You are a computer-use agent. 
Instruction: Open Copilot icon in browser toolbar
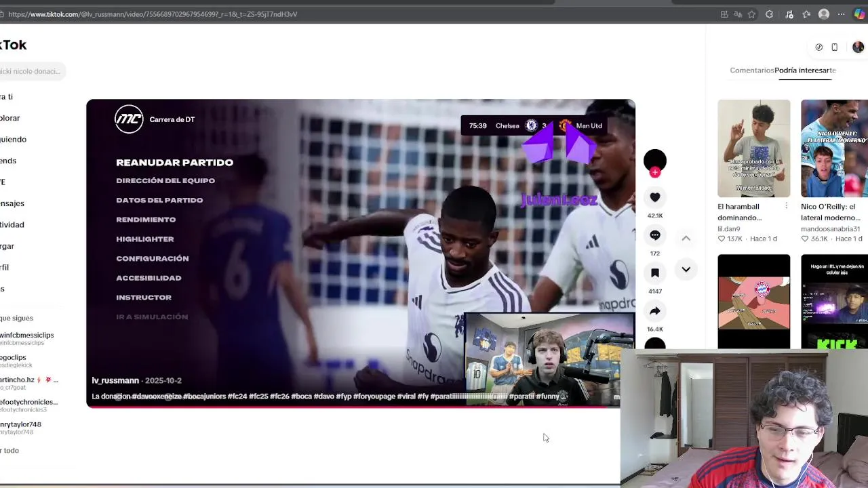[859, 14]
